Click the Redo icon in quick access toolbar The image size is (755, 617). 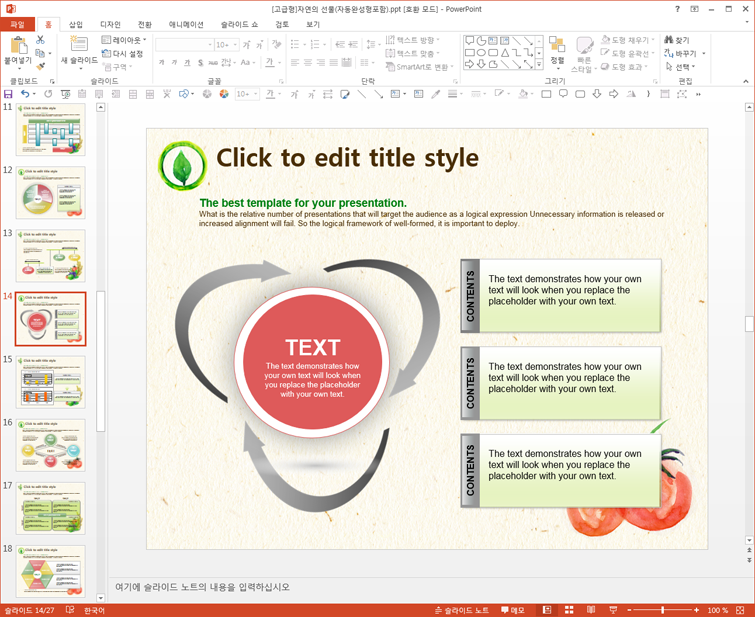(48, 94)
